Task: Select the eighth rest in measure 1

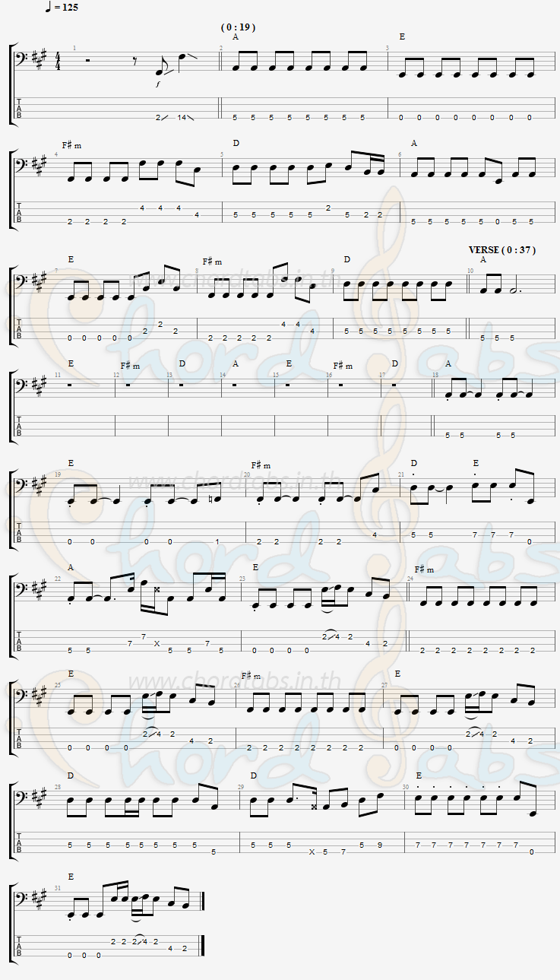Action: coord(134,62)
